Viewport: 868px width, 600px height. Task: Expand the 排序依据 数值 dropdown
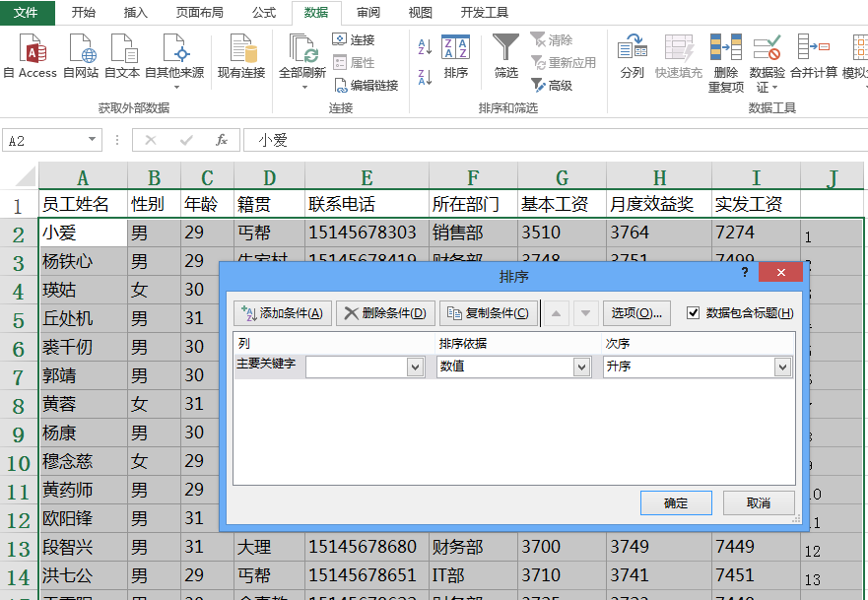[581, 367]
